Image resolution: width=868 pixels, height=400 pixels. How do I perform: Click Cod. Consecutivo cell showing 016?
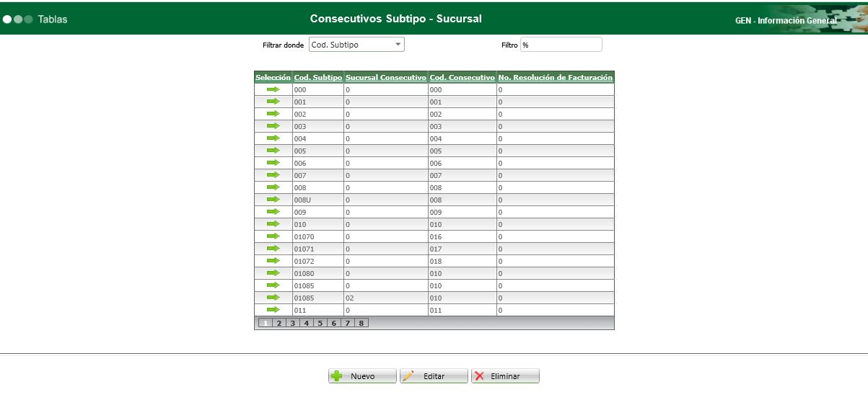(463, 236)
